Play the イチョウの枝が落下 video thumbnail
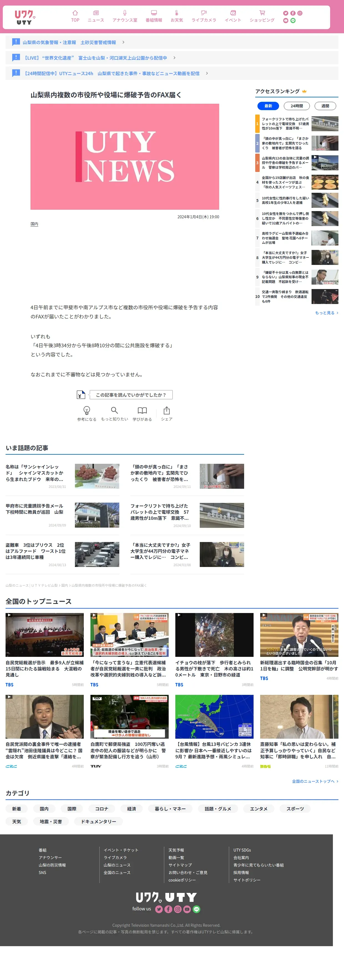The image size is (344, 980). (x=214, y=635)
